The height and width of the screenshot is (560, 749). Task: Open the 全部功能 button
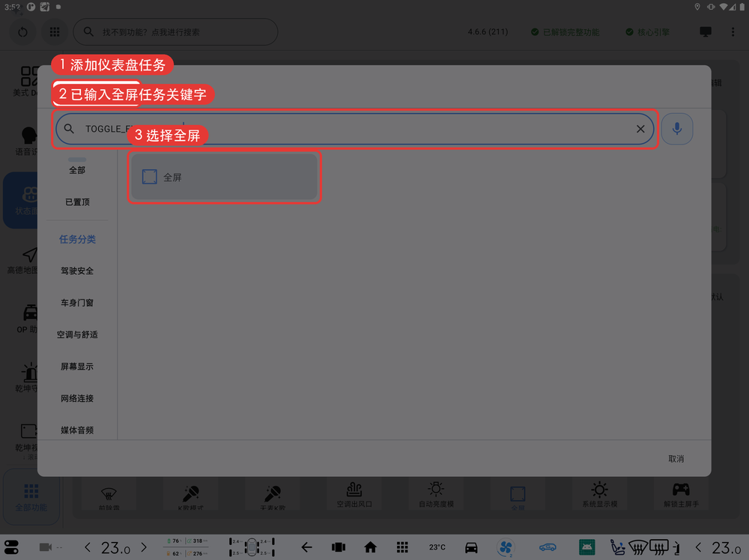click(31, 497)
